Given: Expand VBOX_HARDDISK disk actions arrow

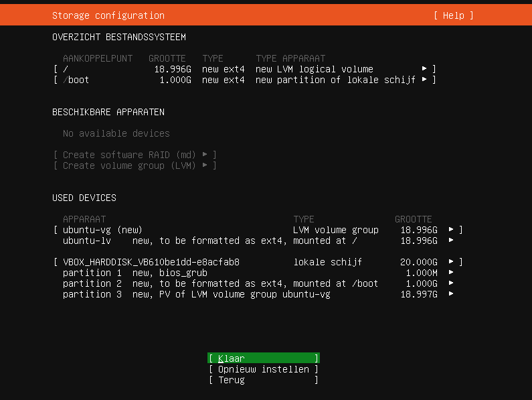Looking at the screenshot, I should pos(451,262).
